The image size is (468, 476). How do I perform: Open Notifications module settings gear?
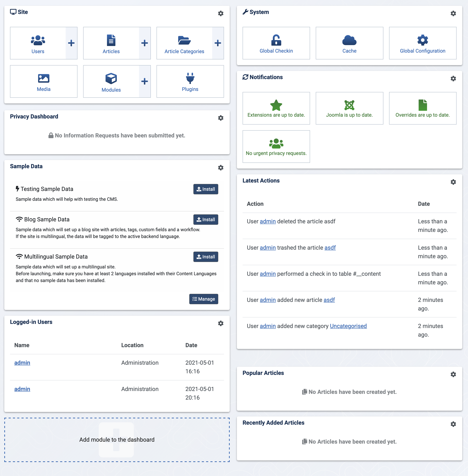[453, 78]
